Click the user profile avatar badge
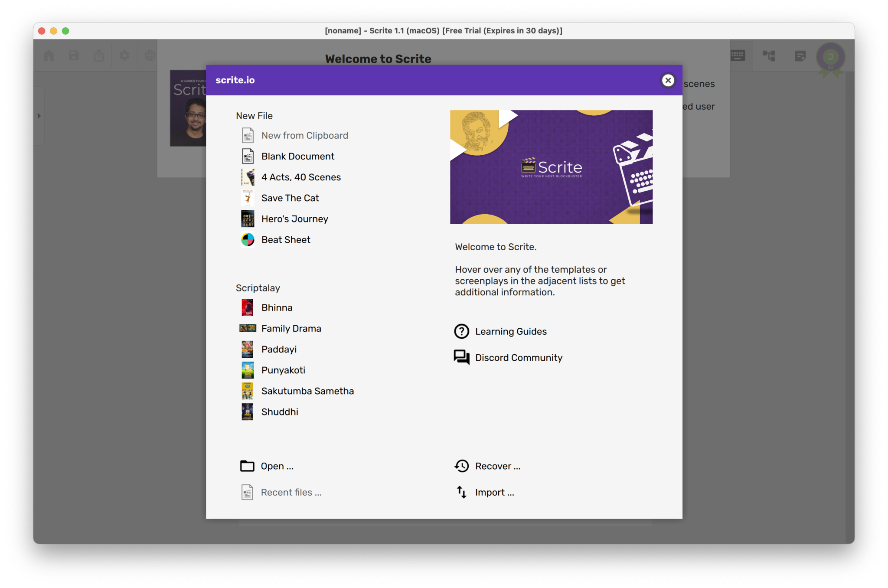888x588 pixels. point(830,57)
